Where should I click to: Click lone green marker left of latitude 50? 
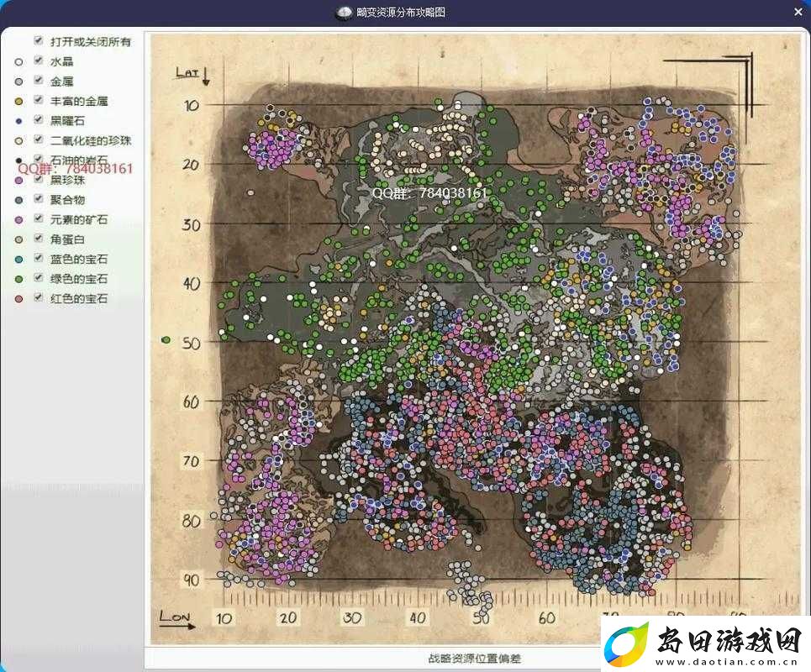pos(166,340)
